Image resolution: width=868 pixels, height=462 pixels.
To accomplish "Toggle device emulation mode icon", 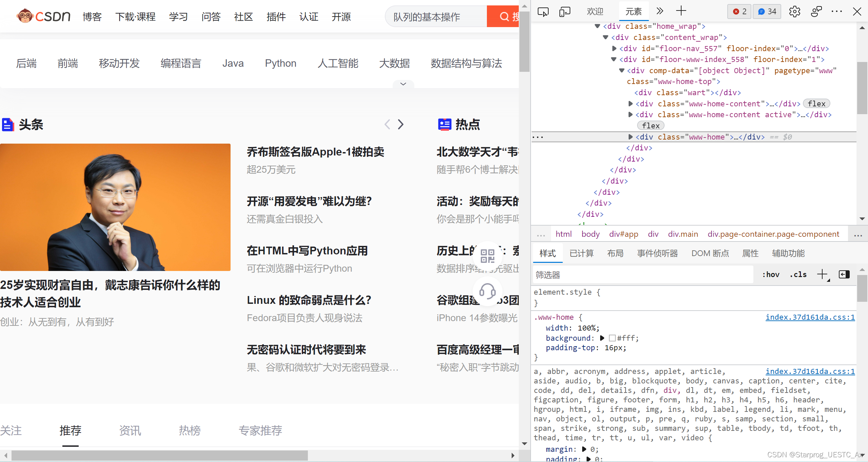I will pyautogui.click(x=565, y=12).
